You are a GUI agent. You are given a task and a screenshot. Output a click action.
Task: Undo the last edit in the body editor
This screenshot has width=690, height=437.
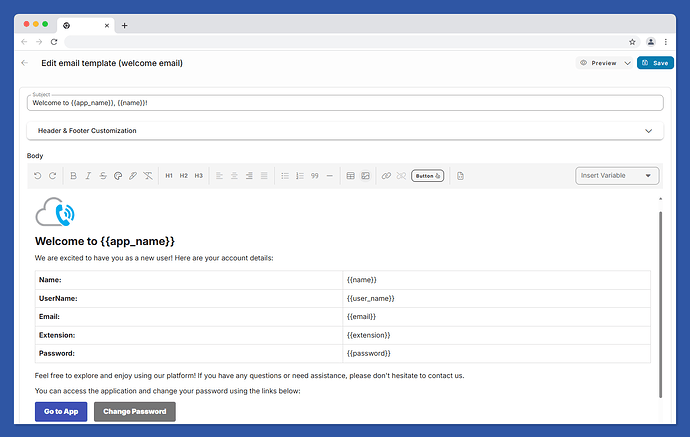[x=37, y=176]
